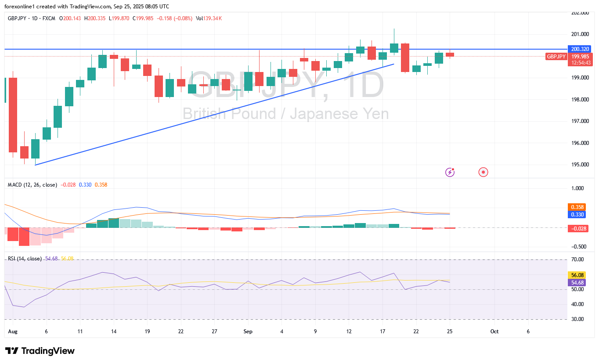Click the Vol 139.34K volume readout
Screen dimensions: 599x364
209,18
